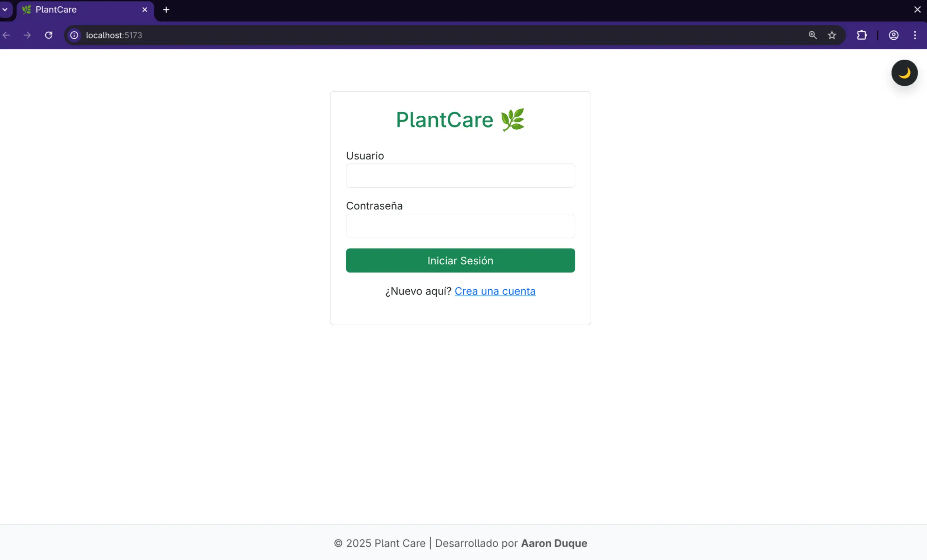Open the tab search chevron
This screenshot has width=927, height=560.
[5, 9]
